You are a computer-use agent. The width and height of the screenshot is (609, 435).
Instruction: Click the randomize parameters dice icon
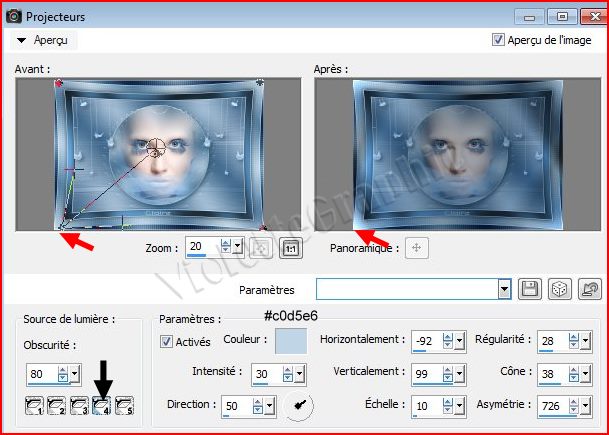click(x=560, y=289)
